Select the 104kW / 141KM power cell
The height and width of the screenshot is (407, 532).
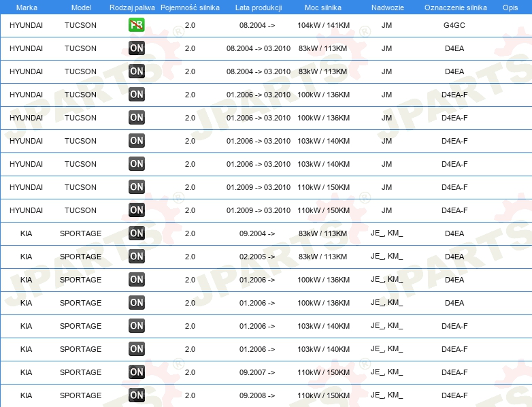tap(323, 25)
